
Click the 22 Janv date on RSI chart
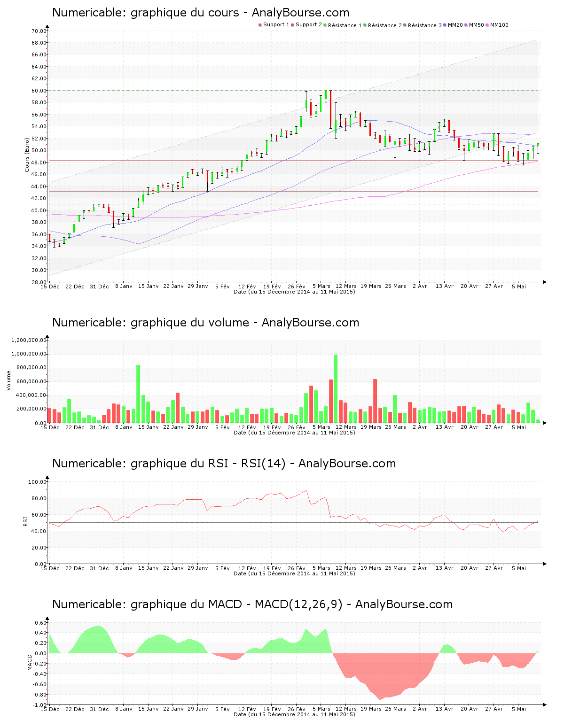[x=173, y=568]
